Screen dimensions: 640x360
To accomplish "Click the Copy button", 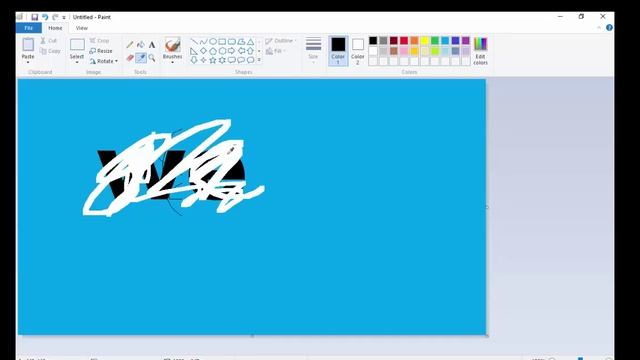I will [50, 51].
